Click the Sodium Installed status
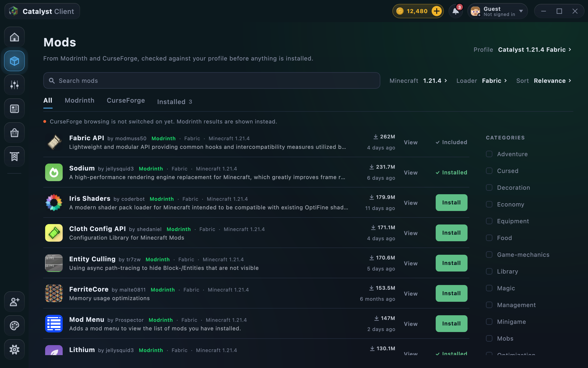 451,173
